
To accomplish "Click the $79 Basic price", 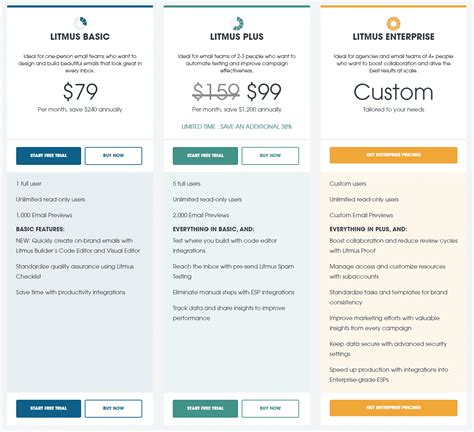I will [80, 92].
